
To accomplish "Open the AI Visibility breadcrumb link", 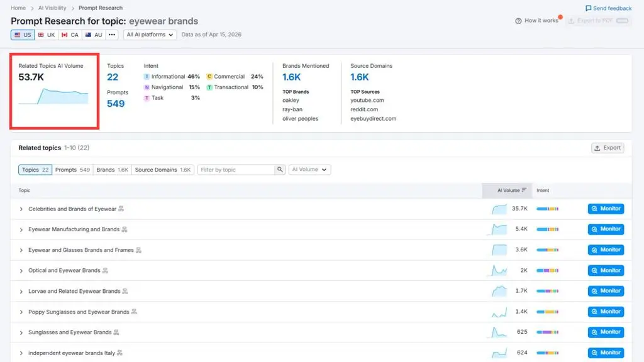I will (52, 8).
